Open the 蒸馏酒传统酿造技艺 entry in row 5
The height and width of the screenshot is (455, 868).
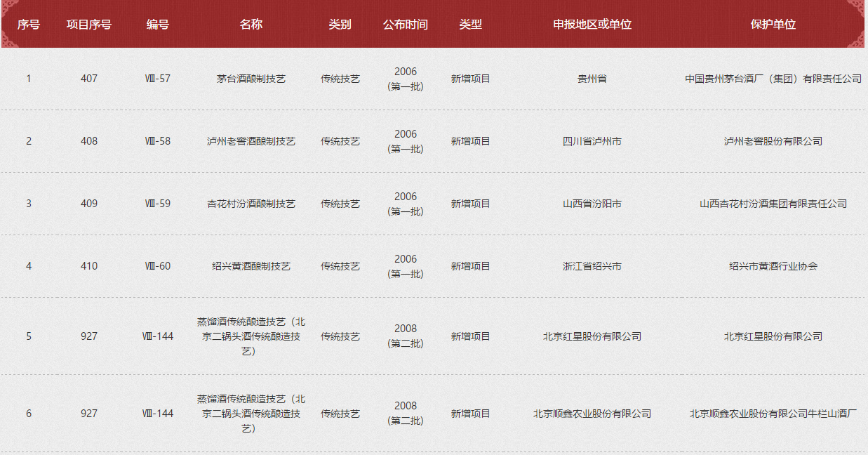(x=251, y=336)
